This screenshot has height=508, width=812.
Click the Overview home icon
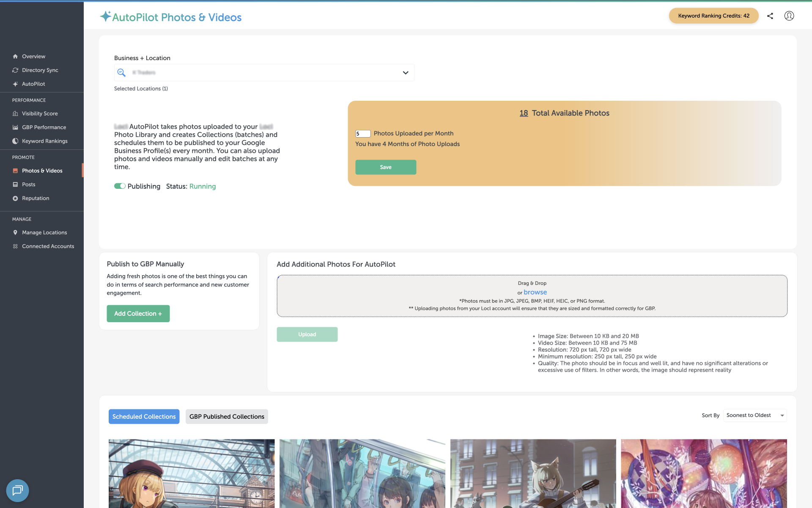(15, 56)
